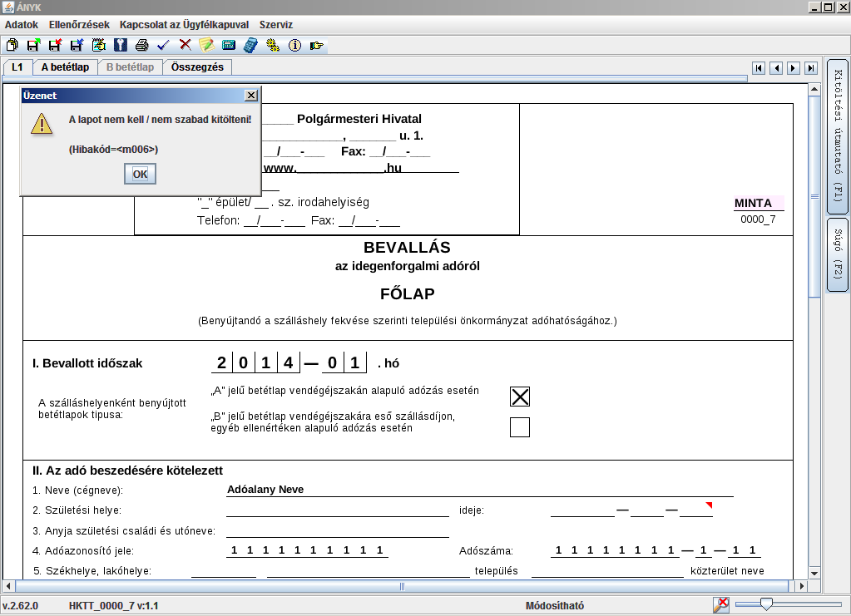Go to previous page arrow
This screenshot has height=616, width=851.
point(776,68)
